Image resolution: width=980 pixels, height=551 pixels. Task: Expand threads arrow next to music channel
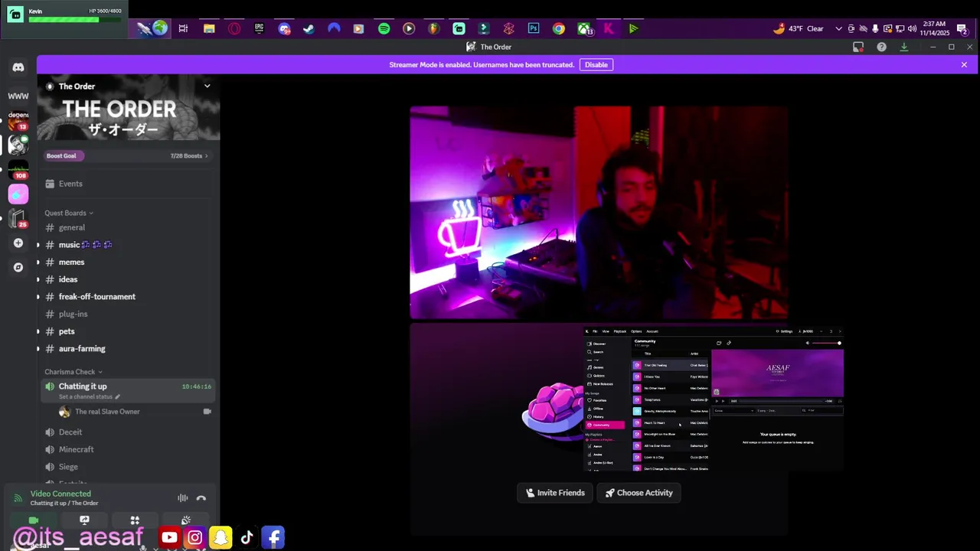(38, 245)
